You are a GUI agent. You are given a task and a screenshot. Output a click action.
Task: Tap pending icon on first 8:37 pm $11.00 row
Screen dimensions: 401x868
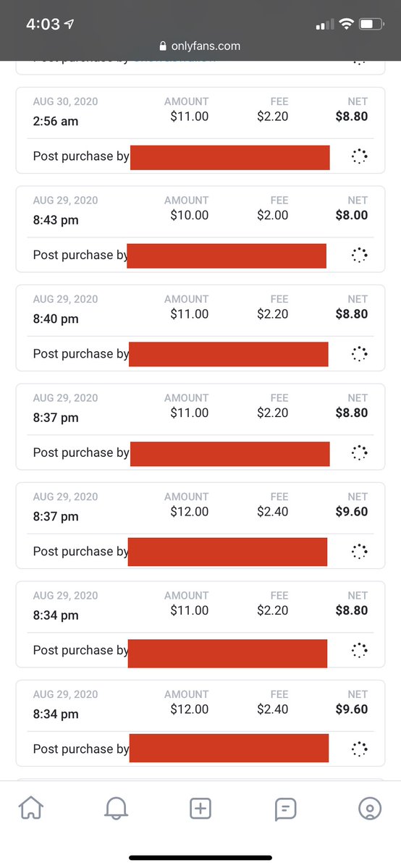[x=360, y=452]
